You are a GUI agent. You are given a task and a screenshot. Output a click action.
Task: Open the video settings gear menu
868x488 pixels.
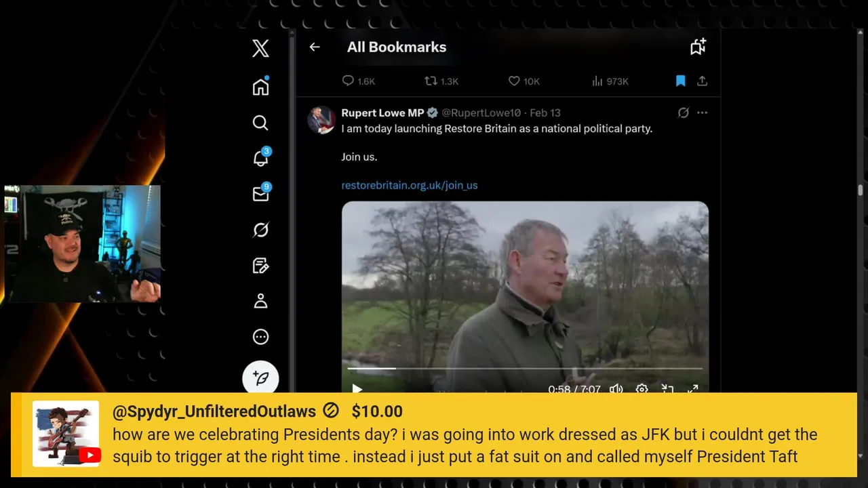point(642,389)
